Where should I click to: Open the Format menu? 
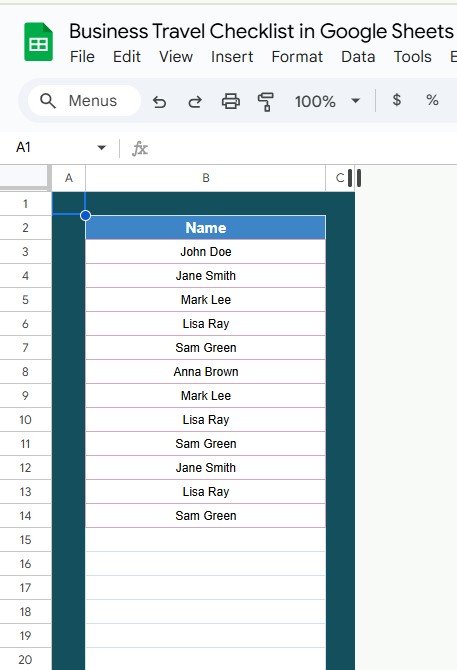297,57
